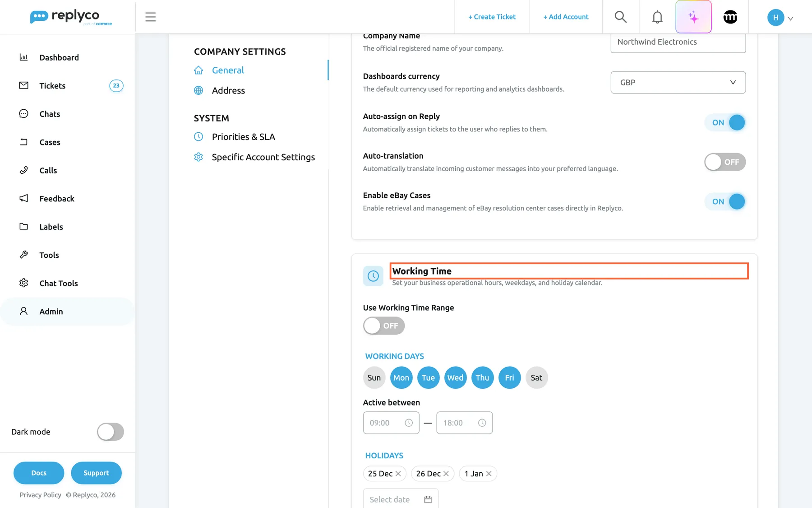Open the Docs button
This screenshot has height=508, width=812.
(39, 473)
